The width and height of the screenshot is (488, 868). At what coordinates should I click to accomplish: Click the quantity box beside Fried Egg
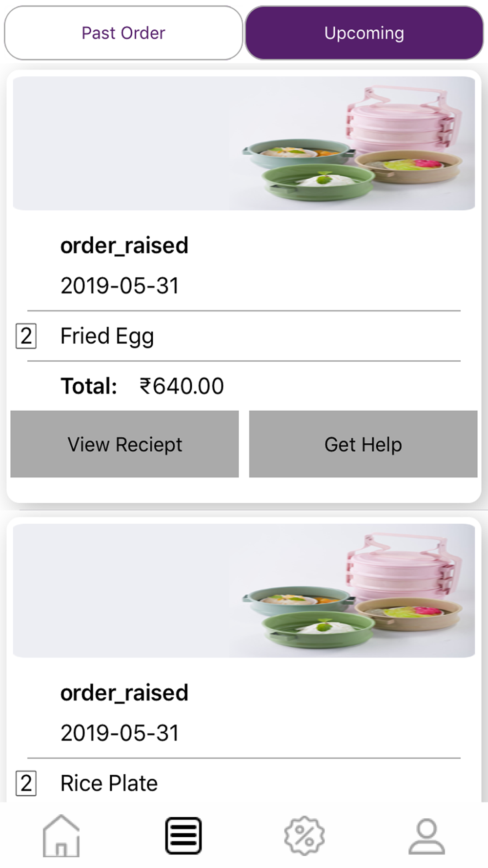(26, 336)
